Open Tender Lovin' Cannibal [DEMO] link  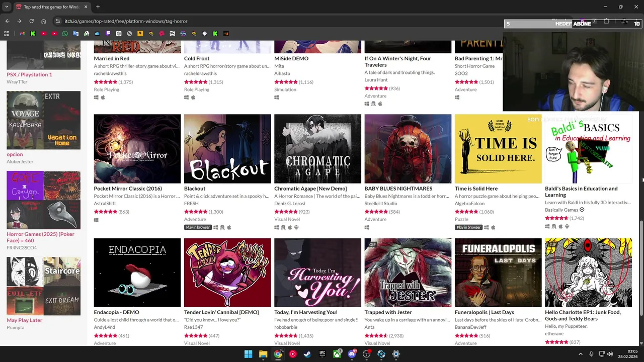tap(221, 312)
